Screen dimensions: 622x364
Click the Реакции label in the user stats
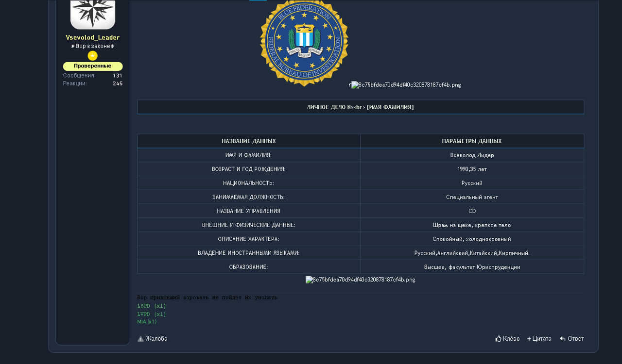click(x=75, y=83)
